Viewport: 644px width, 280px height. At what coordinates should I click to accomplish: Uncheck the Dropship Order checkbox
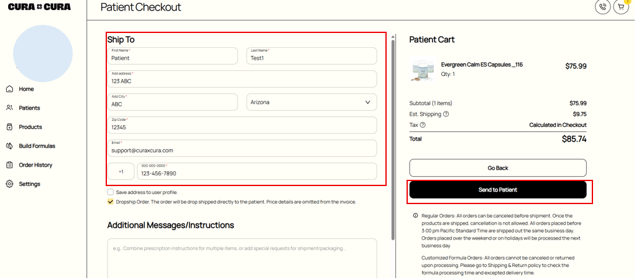coord(111,202)
